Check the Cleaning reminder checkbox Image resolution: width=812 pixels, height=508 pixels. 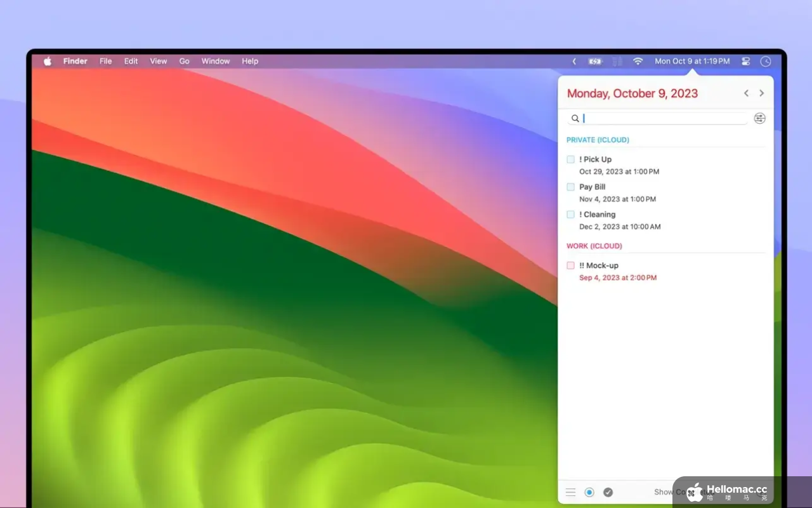coord(571,214)
